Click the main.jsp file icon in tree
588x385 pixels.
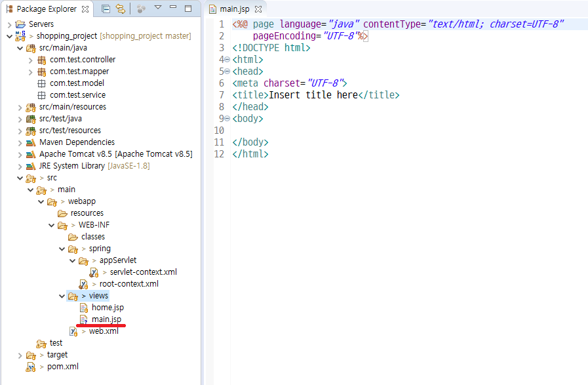click(84, 319)
